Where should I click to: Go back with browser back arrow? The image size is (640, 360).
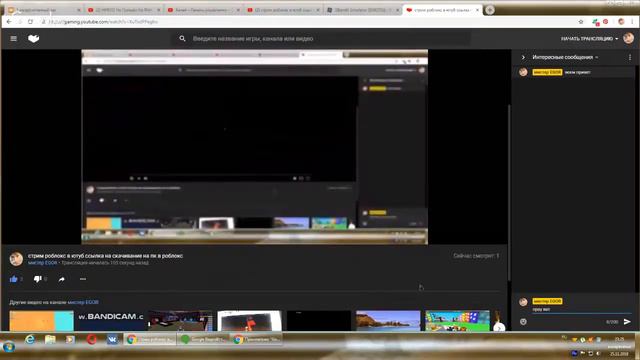click(x=9, y=22)
